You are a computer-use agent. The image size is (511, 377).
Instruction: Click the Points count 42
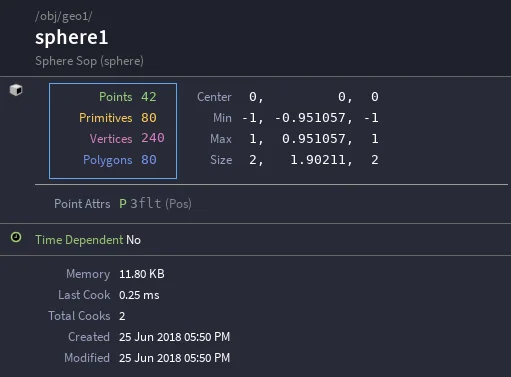[149, 97]
